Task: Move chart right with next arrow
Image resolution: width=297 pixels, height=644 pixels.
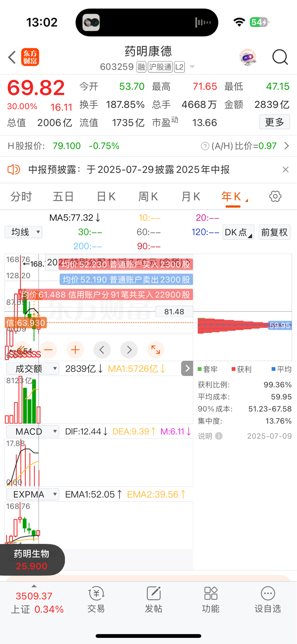Action: point(129,350)
